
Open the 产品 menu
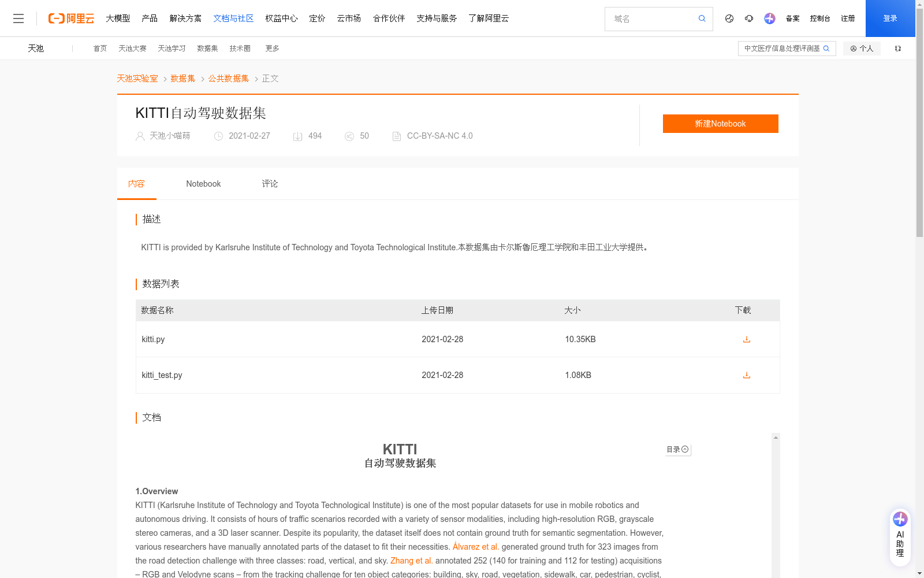click(150, 18)
